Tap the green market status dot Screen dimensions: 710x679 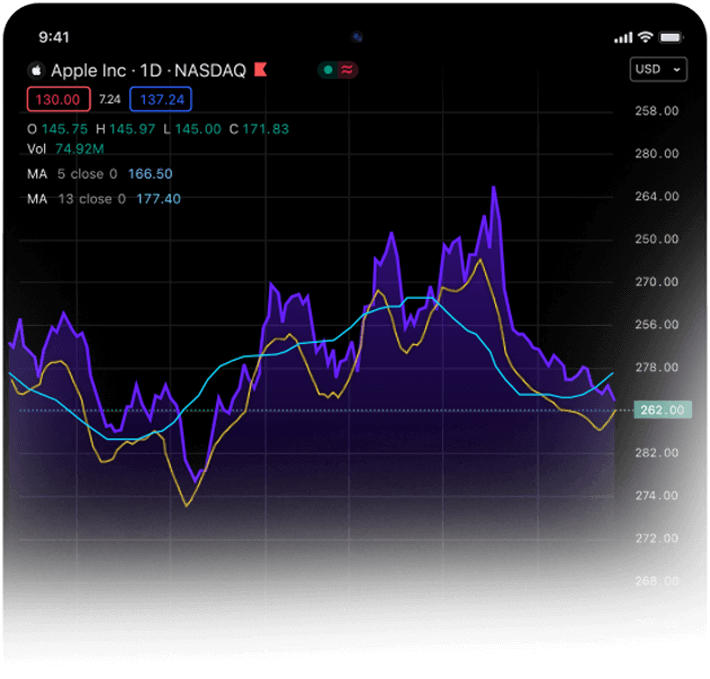(x=327, y=70)
